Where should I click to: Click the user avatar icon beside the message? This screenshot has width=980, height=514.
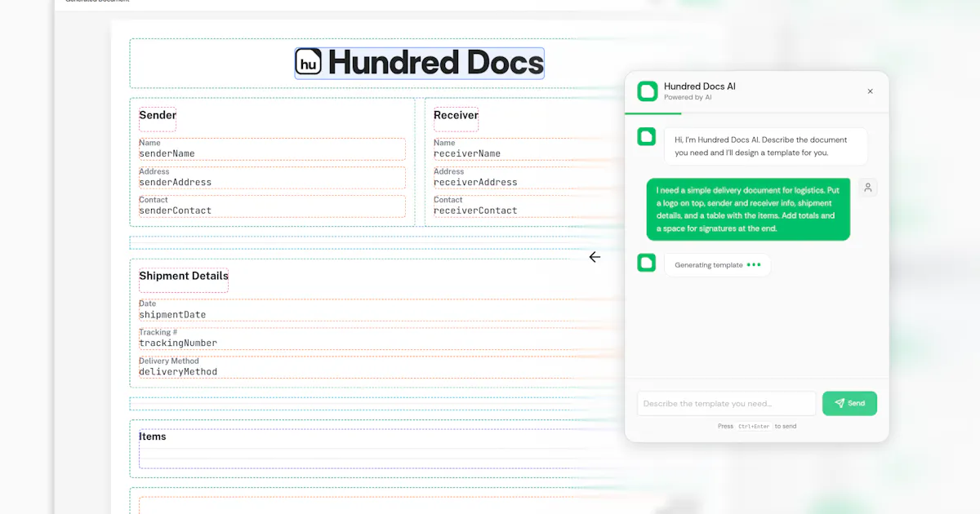click(868, 188)
